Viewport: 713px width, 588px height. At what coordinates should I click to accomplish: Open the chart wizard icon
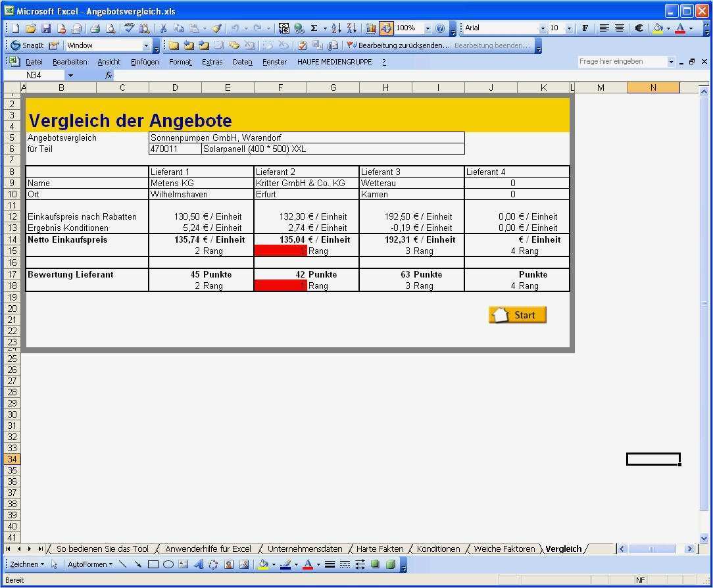click(x=370, y=28)
